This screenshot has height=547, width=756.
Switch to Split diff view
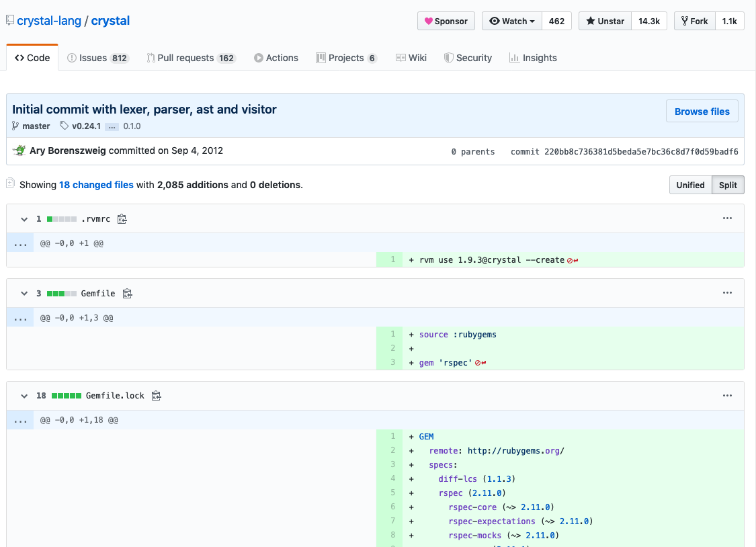(728, 185)
